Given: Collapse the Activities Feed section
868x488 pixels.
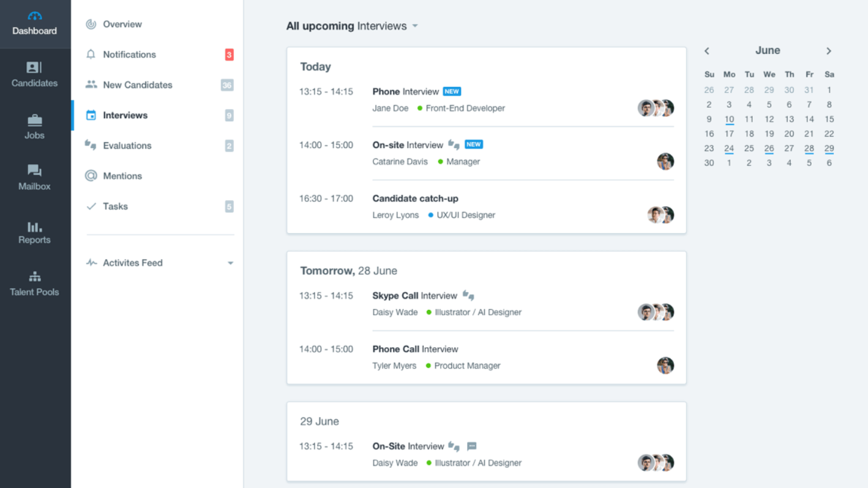Looking at the screenshot, I should coord(231,263).
